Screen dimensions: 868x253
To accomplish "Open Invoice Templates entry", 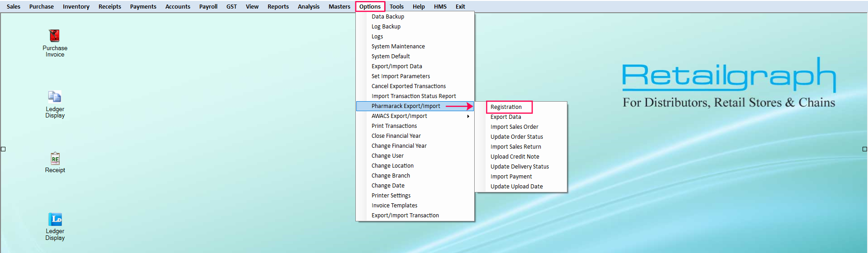I will [x=394, y=206].
